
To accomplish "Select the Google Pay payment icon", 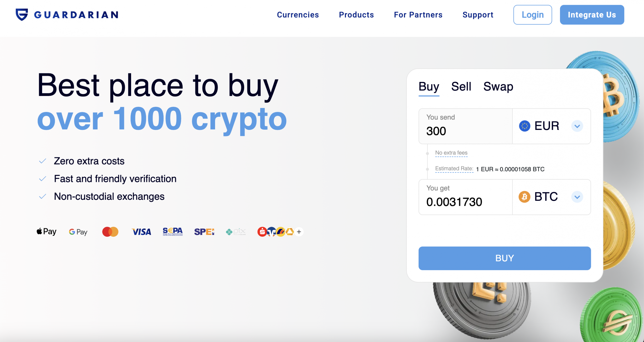I will pyautogui.click(x=78, y=231).
